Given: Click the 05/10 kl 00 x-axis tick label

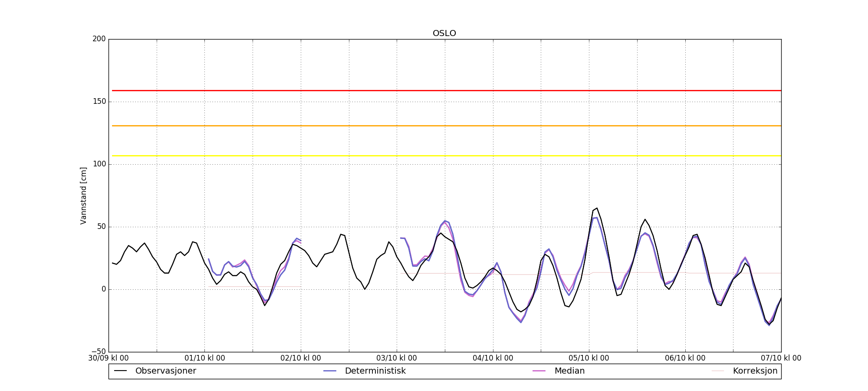Looking at the screenshot, I should tap(589, 358).
